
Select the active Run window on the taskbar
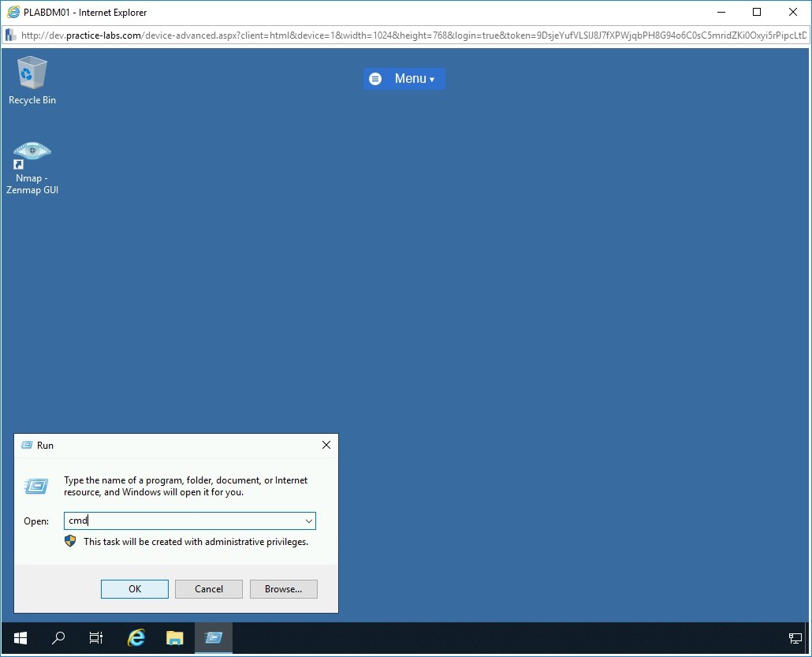tap(213, 637)
